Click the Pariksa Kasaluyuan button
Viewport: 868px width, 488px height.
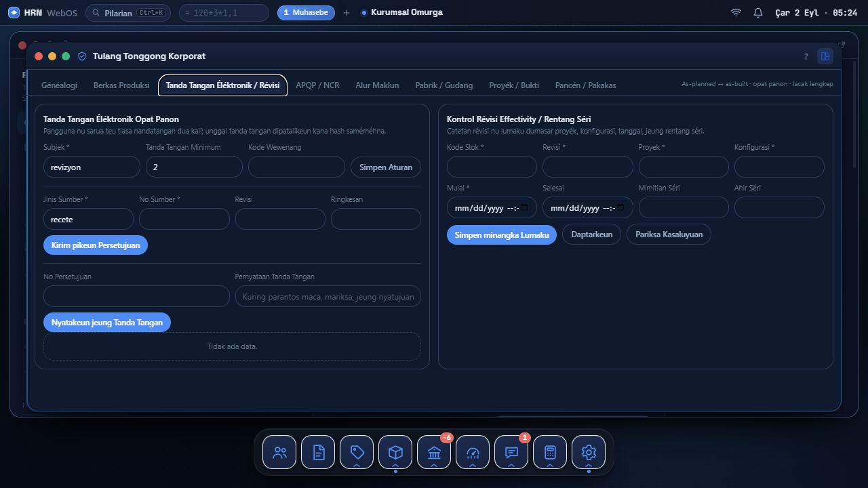pyautogui.click(x=669, y=235)
